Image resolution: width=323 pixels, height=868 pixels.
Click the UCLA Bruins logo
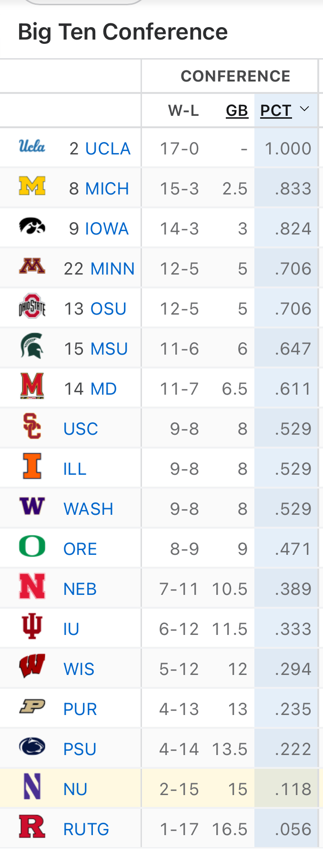point(32,146)
